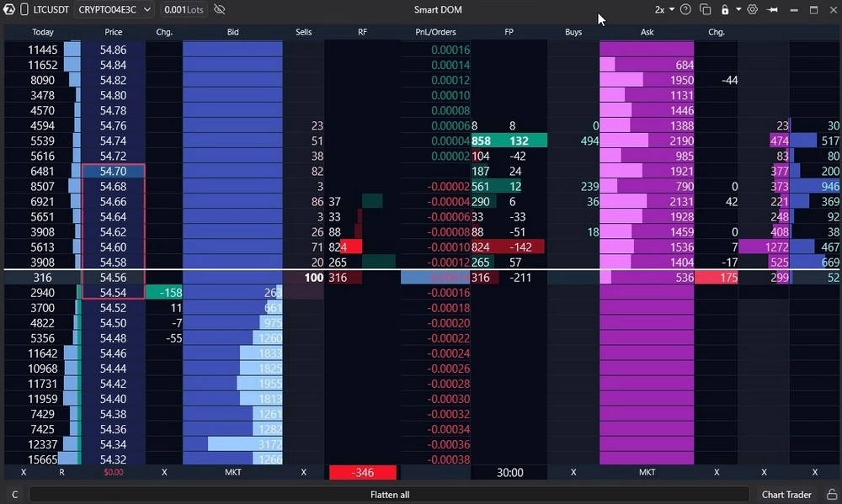Open the settings gear icon
The width and height of the screenshot is (842, 504).
click(x=752, y=9)
